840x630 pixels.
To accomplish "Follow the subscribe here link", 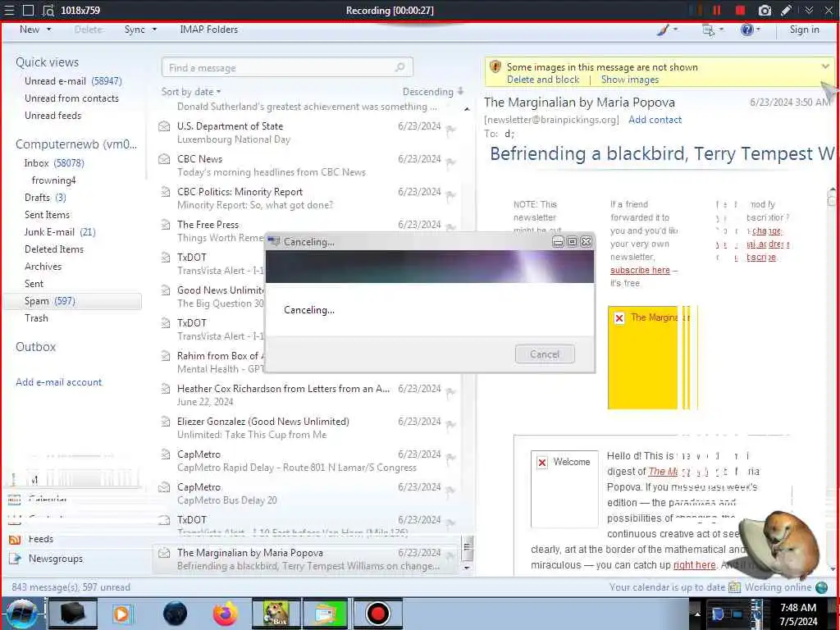I will 640,270.
